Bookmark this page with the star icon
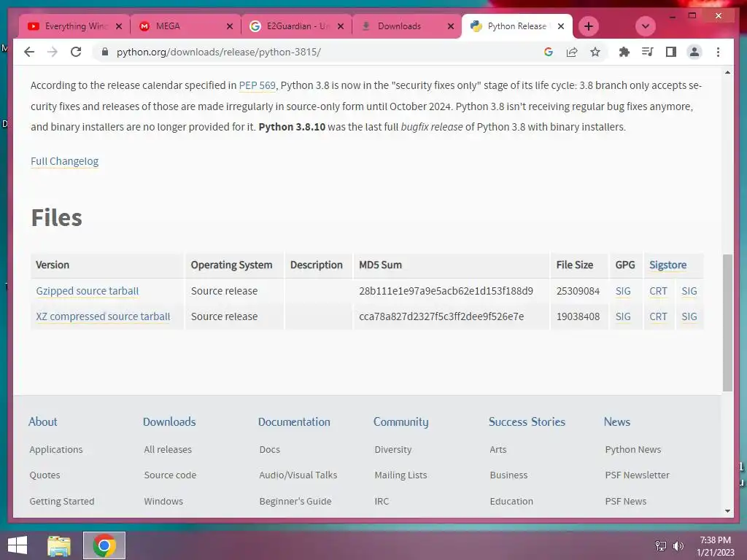This screenshot has height=560, width=747. coord(595,52)
